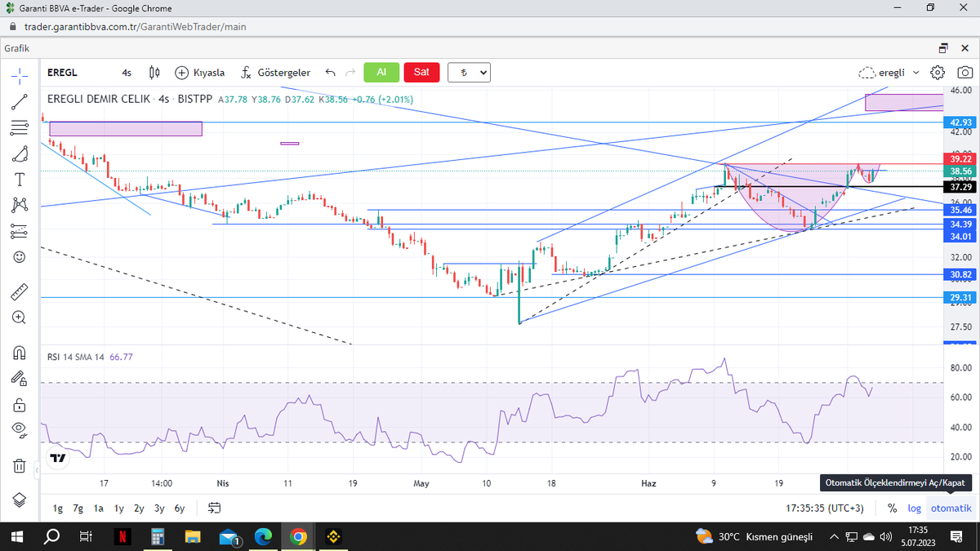
Task: Open Windows taskbar search
Action: [x=51, y=536]
